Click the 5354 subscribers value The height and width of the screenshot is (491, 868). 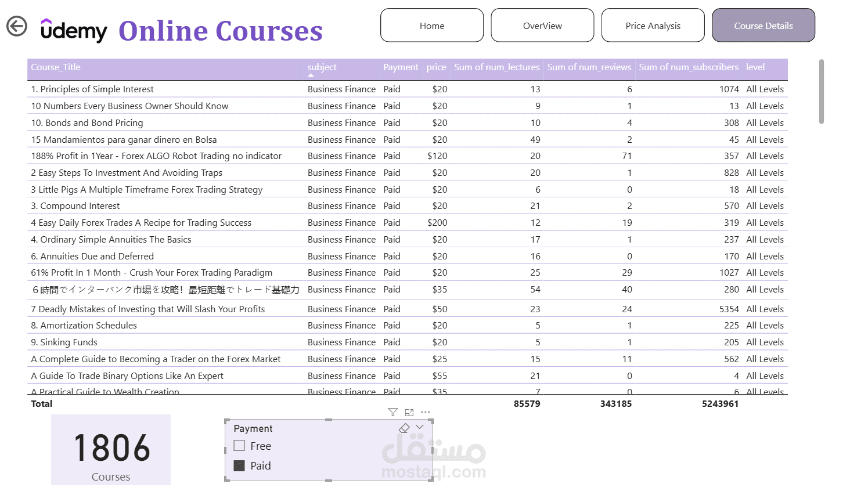(x=729, y=309)
